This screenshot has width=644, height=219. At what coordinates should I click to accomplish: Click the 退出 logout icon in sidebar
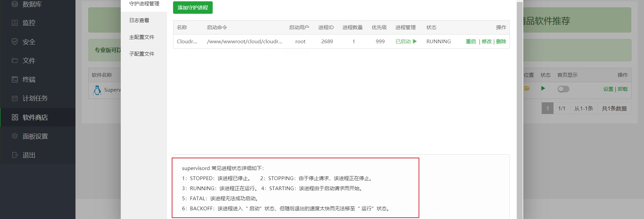pyautogui.click(x=15, y=155)
